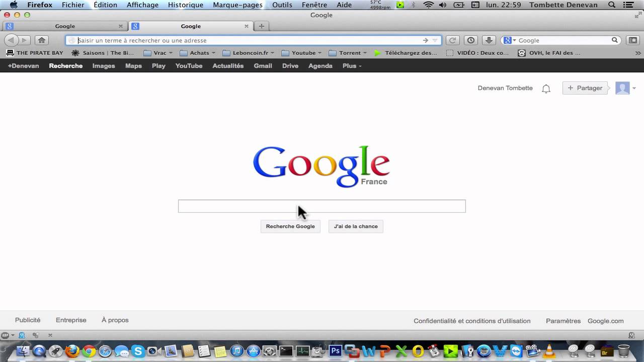This screenshot has height=362, width=644.
Task: Go to the Firefox home page icon
Action: click(42, 40)
